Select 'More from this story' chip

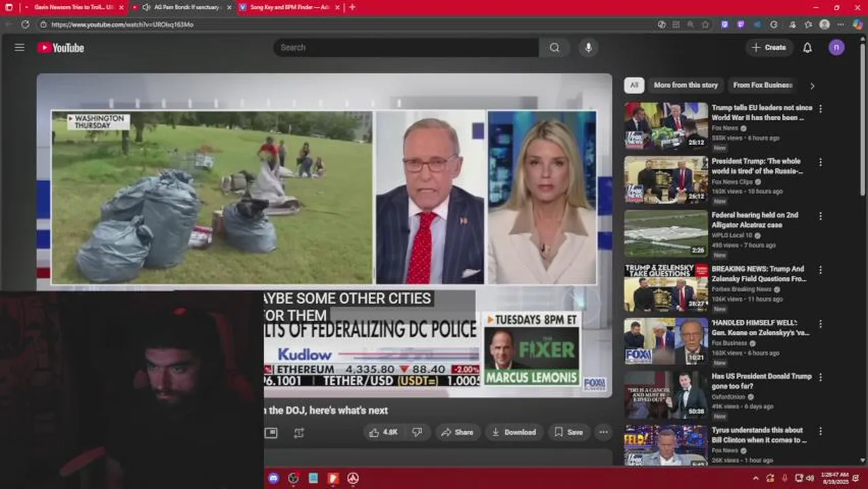685,86
